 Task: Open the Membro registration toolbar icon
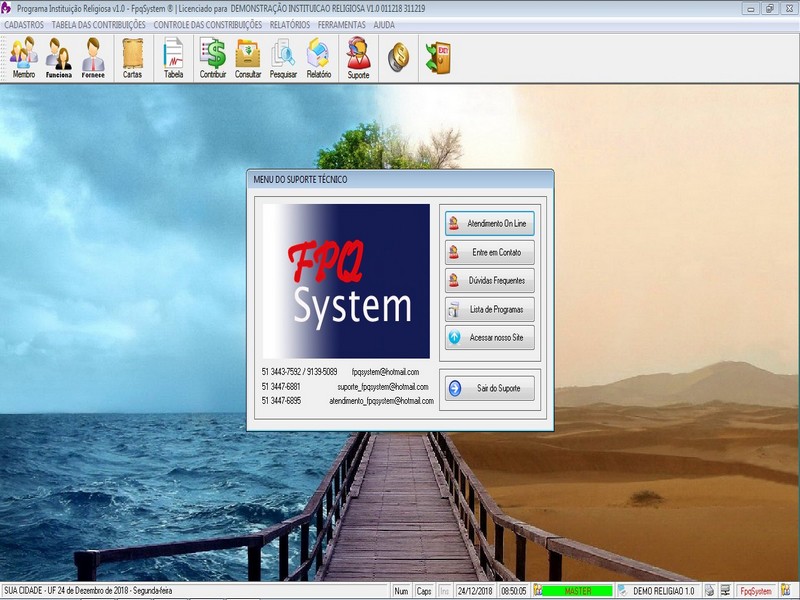(x=23, y=58)
